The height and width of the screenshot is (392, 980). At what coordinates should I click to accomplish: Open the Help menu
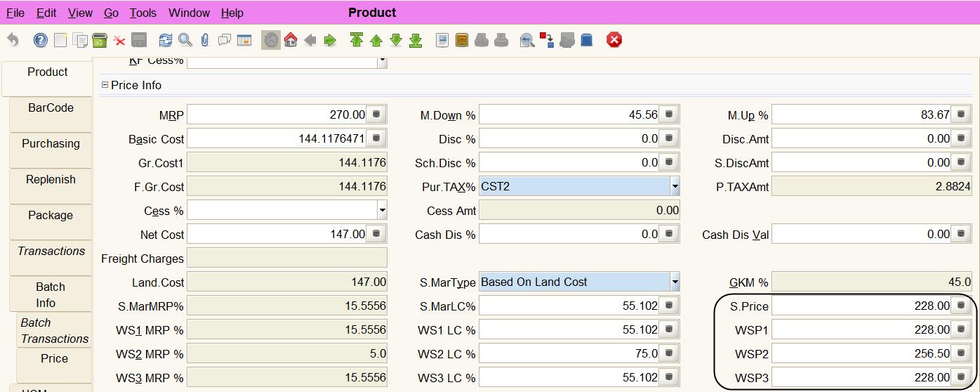[232, 13]
